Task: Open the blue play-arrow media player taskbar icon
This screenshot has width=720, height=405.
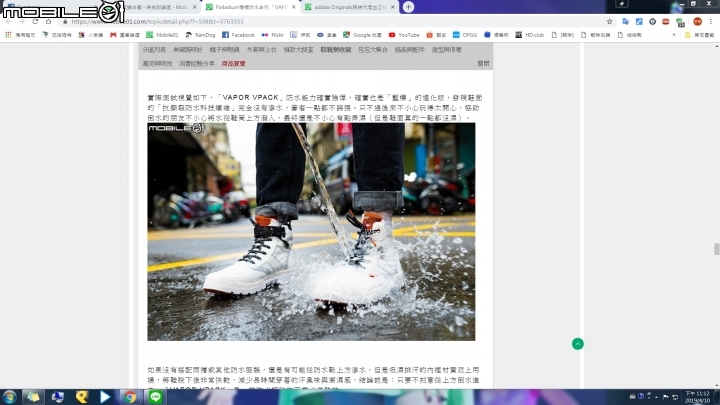Action: click(x=105, y=397)
